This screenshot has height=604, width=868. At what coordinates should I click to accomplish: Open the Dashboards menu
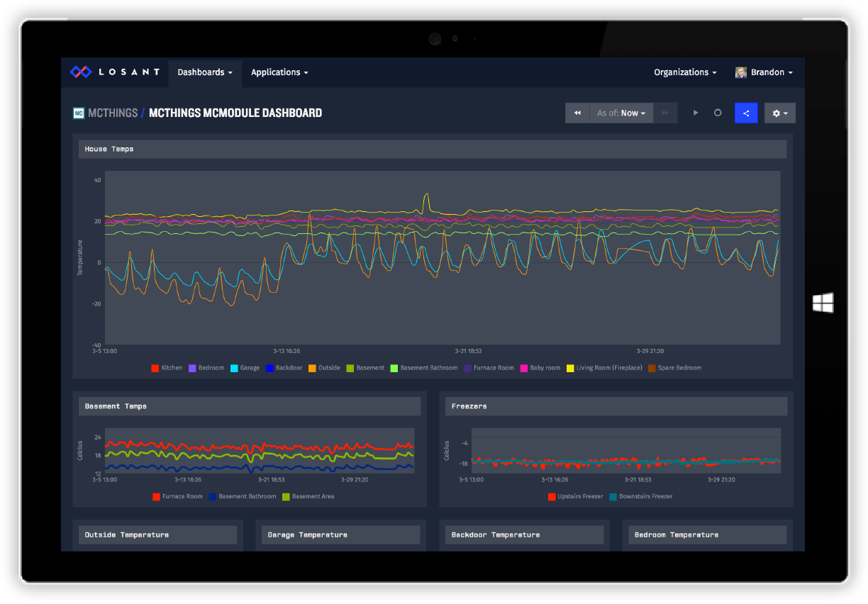click(205, 72)
